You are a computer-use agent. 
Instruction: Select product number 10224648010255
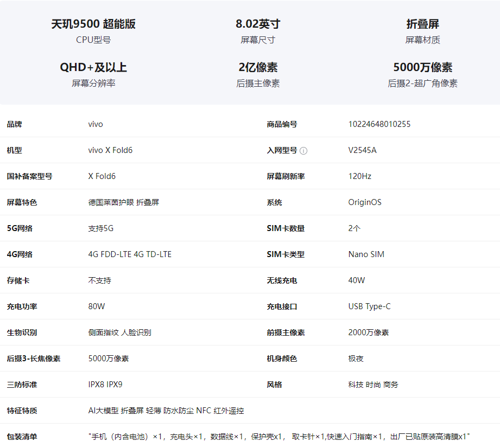pos(379,124)
